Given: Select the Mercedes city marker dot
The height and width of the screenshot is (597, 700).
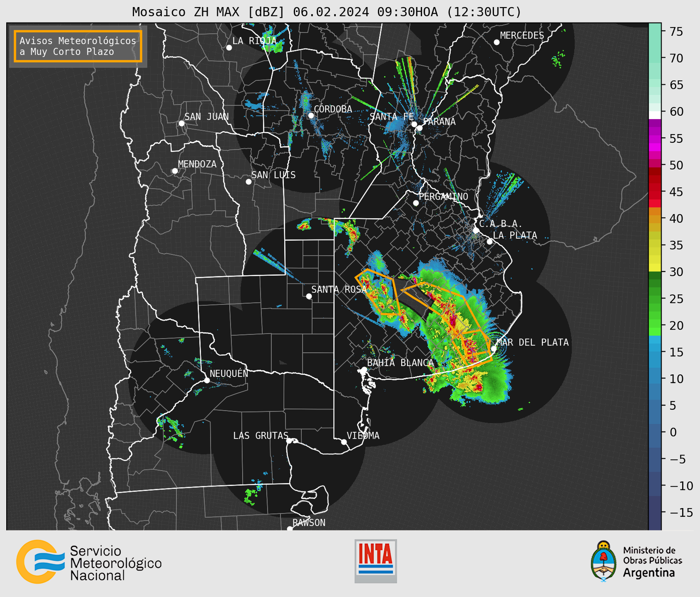Looking at the screenshot, I should point(496,42).
